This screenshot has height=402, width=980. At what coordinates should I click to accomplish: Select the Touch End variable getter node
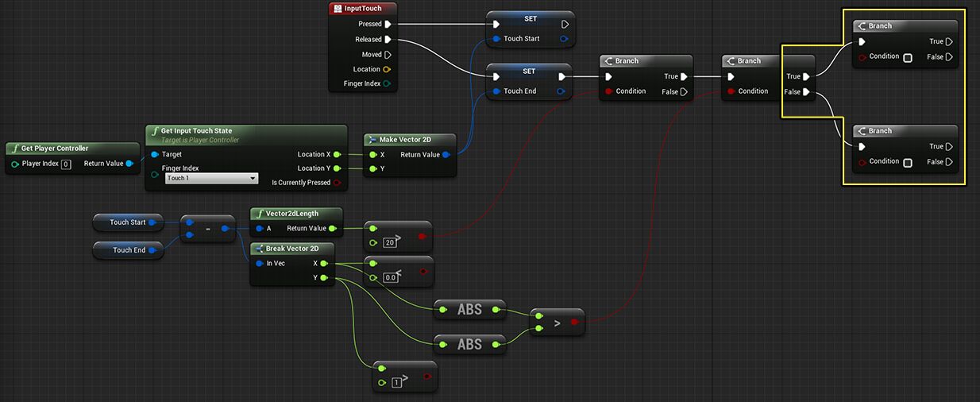[x=129, y=250]
